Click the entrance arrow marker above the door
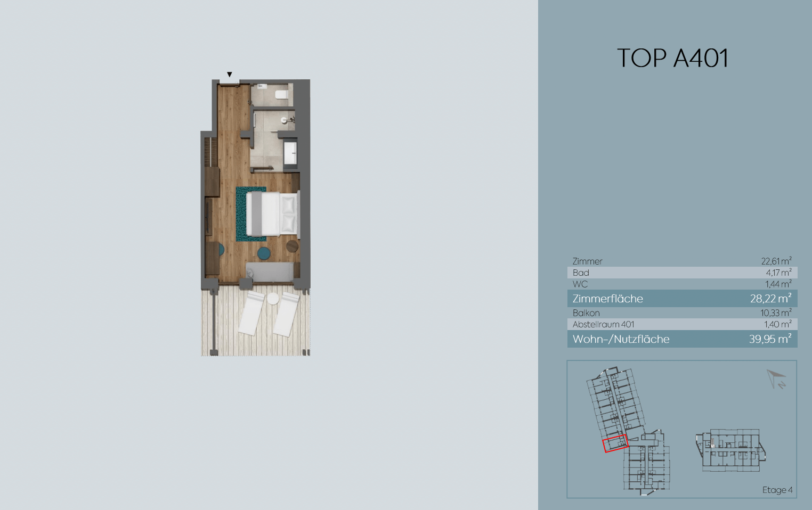Viewport: 812px width, 510px height. (x=230, y=75)
